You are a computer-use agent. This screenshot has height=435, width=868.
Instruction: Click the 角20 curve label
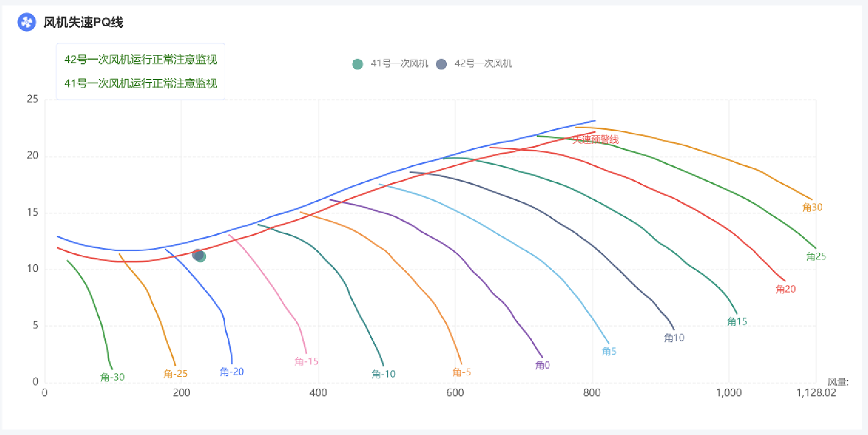click(x=786, y=289)
